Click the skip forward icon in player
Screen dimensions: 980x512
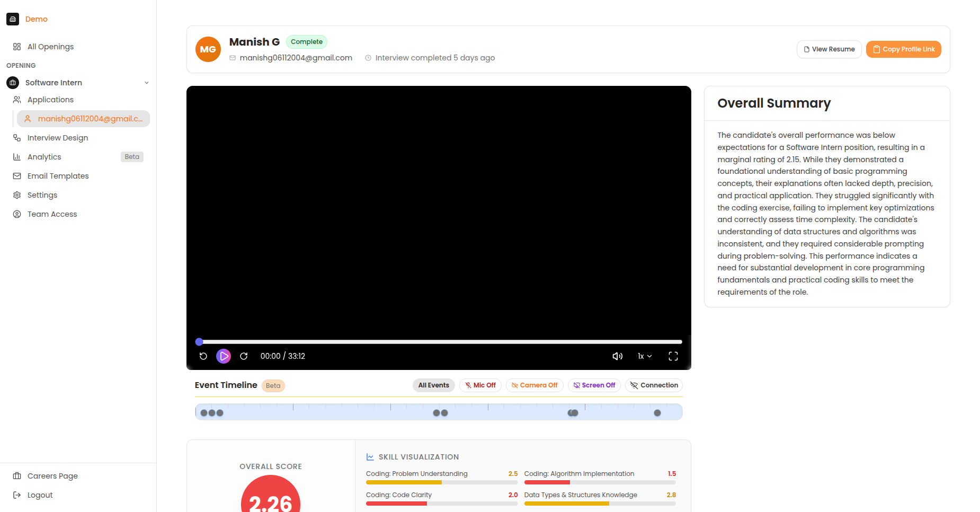(244, 356)
